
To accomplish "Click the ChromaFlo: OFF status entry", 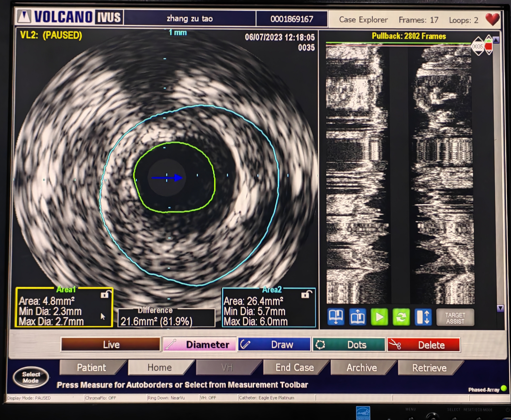I will [101, 398].
